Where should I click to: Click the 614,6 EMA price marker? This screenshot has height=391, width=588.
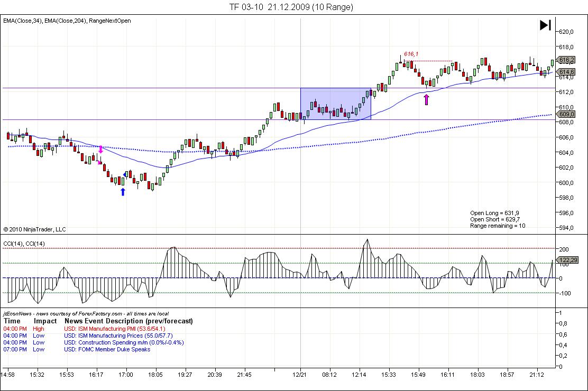[566, 72]
